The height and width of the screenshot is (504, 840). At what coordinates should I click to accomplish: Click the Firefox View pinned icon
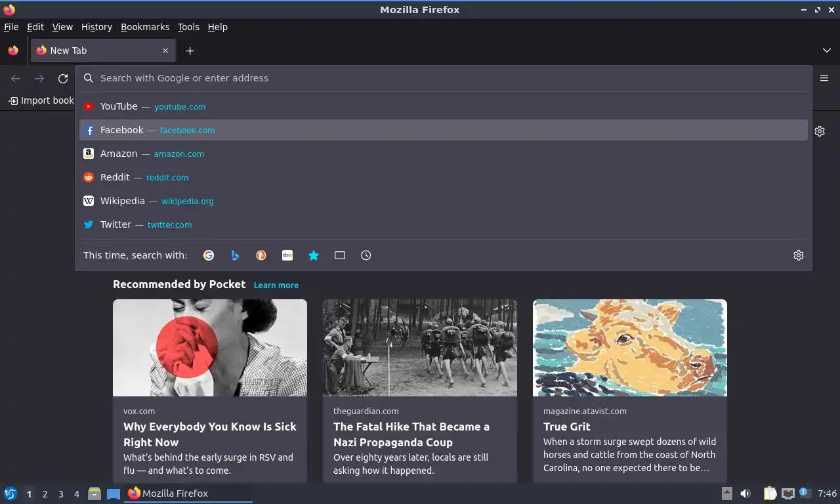coord(13,51)
